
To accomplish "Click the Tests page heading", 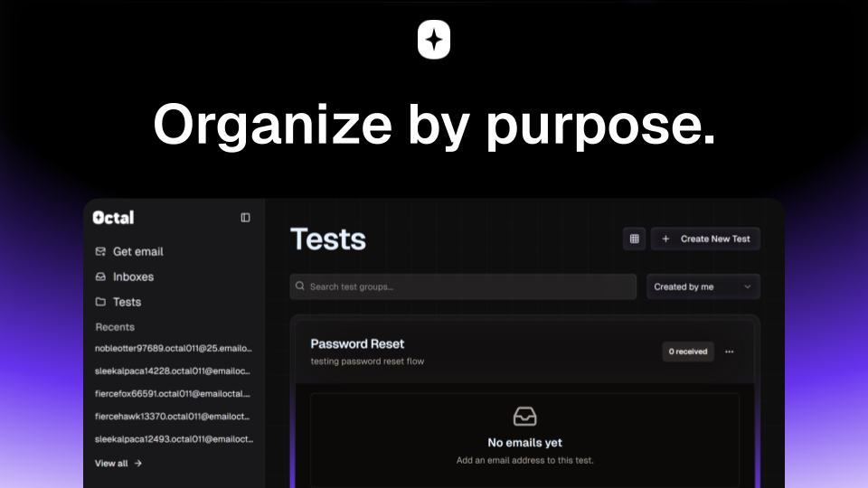I will click(x=327, y=239).
